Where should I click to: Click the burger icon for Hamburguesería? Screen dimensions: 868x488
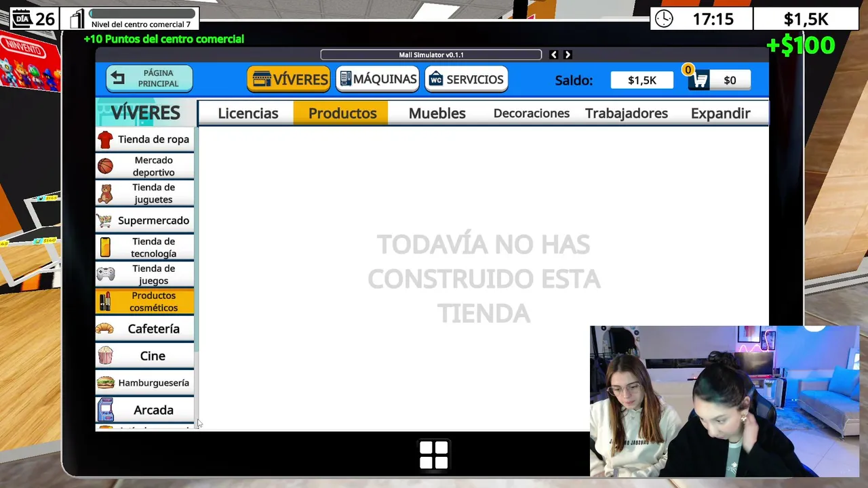pos(105,383)
